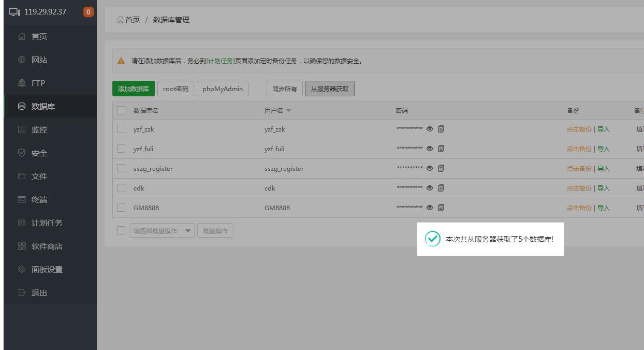
Task: Open the 请选择批量操作 dropdown
Action: (162, 231)
